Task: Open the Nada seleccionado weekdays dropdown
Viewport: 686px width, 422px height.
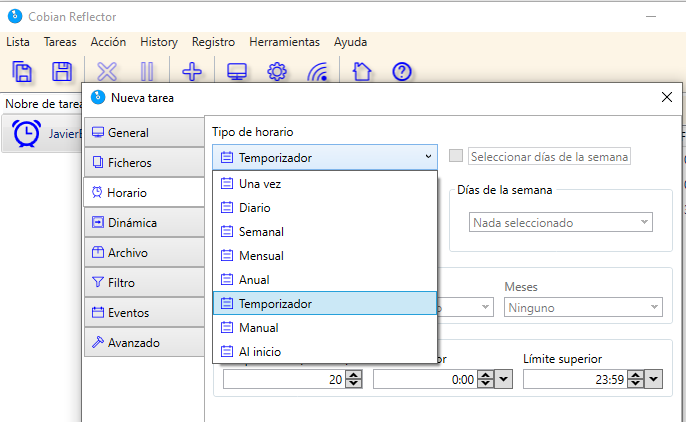Action: (x=560, y=222)
